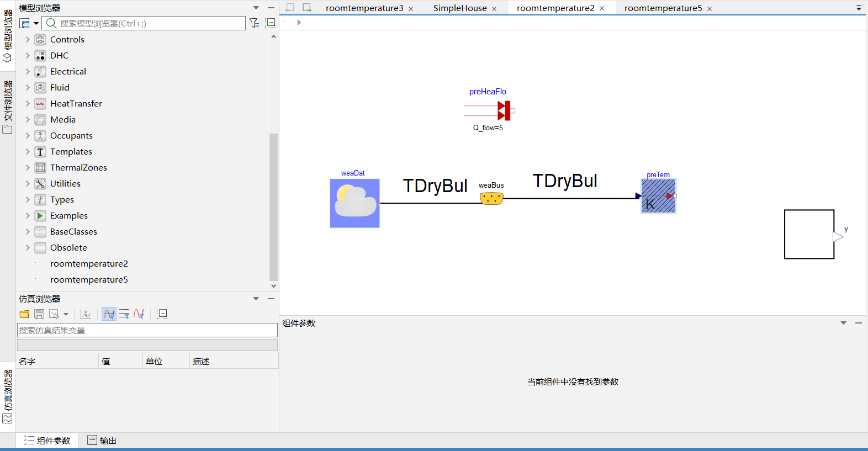Viewport: 868px width, 451px height.
Task: Click the simulation result variable search field
Action: tap(147, 330)
